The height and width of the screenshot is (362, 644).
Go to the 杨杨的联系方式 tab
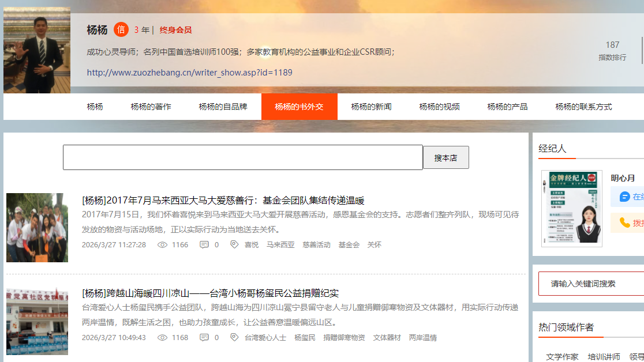click(x=583, y=107)
